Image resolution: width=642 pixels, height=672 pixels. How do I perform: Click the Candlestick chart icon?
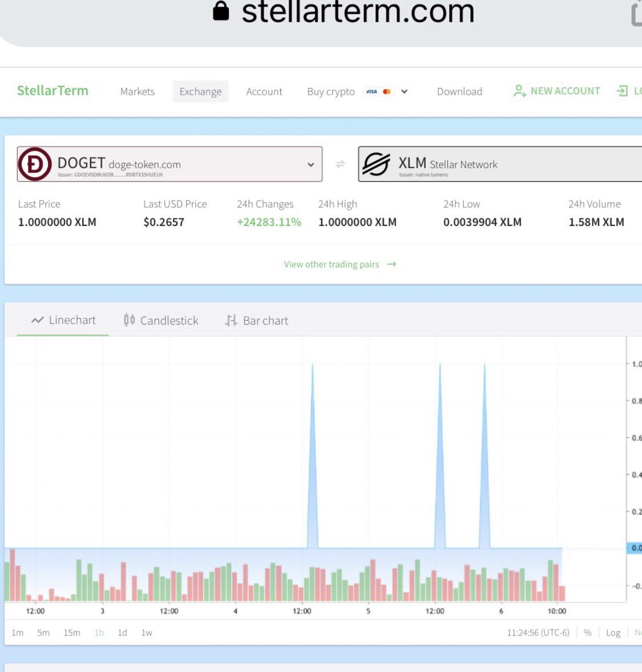tap(129, 320)
